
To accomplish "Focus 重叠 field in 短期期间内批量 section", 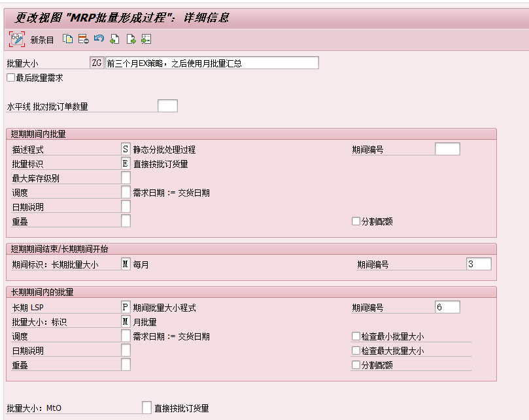I will (x=126, y=221).
